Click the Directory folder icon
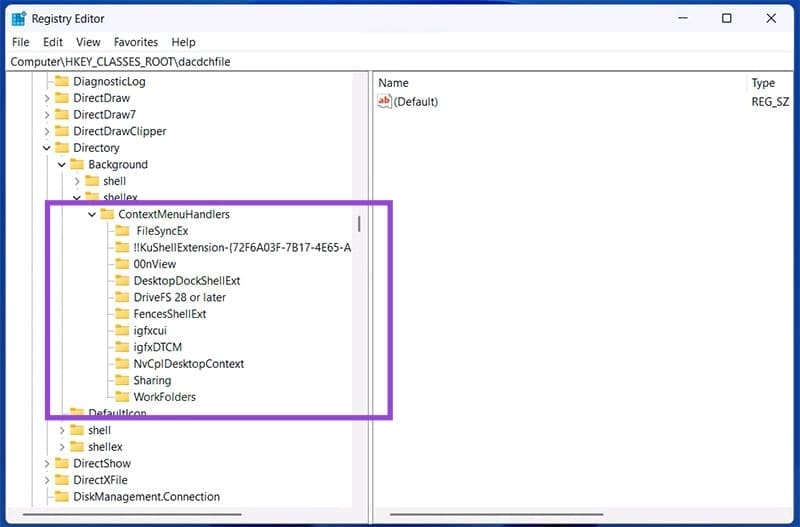Screen dimensions: 800x527 62,147
